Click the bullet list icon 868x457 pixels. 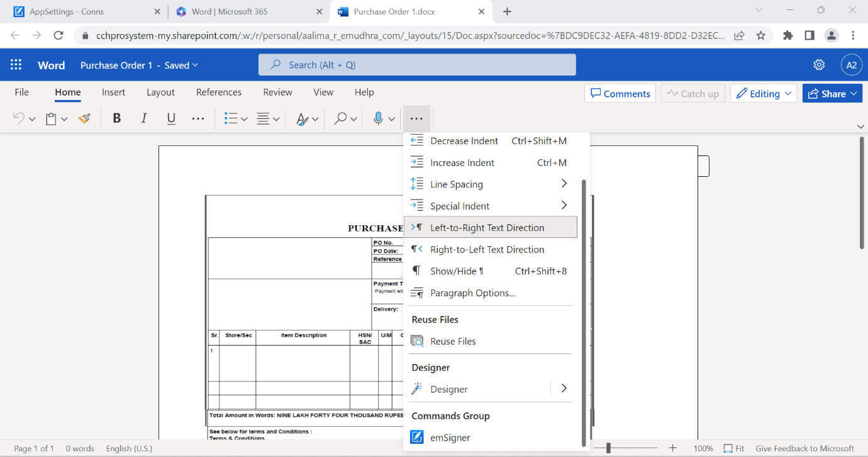pyautogui.click(x=230, y=118)
